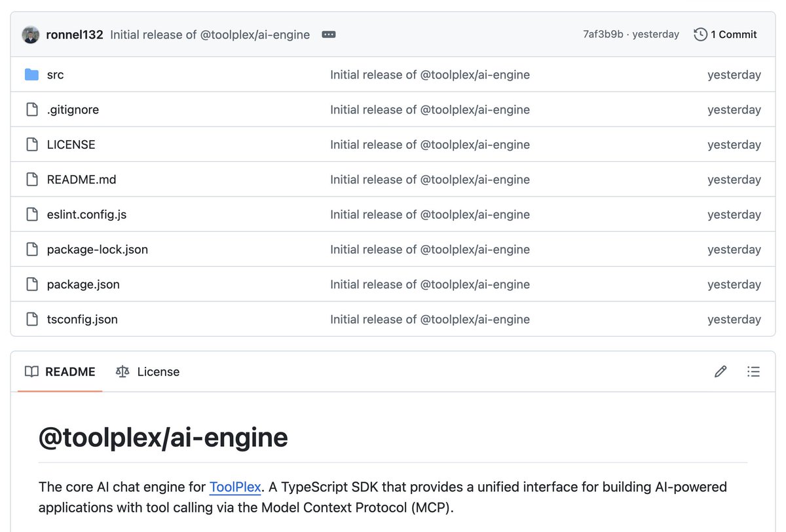Open the package.json file

click(x=83, y=284)
